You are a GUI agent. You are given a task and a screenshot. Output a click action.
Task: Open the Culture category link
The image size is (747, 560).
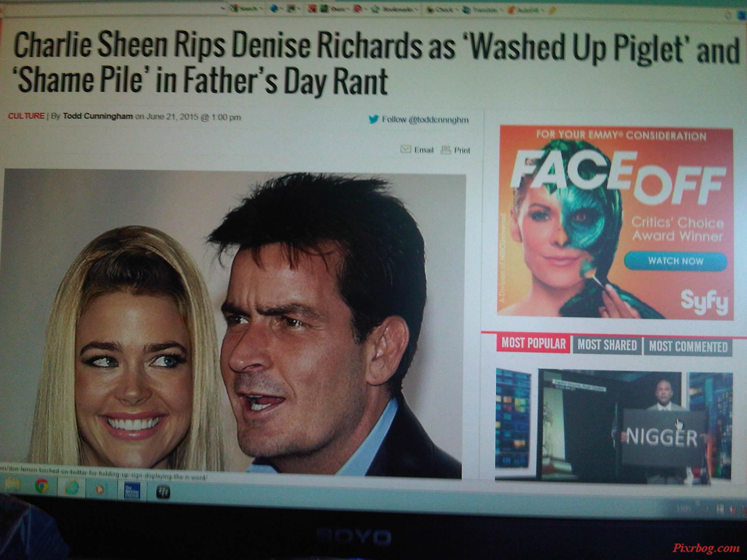(x=26, y=116)
